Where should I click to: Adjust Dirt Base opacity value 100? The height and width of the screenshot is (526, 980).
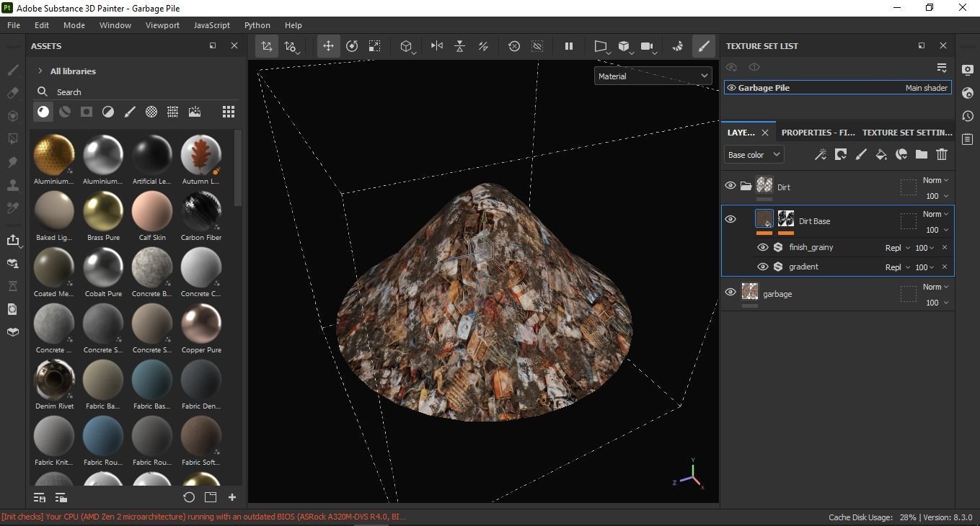(x=937, y=230)
